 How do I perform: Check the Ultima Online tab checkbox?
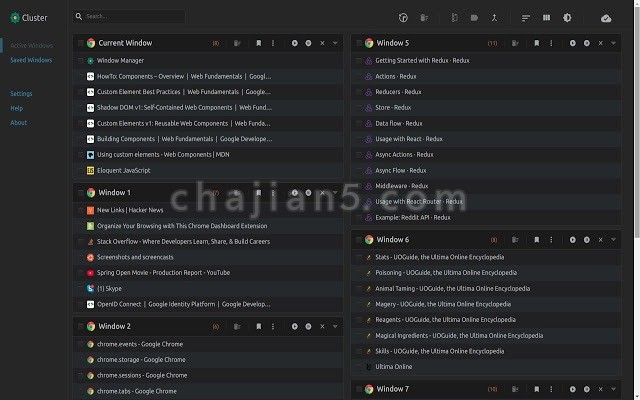point(359,367)
